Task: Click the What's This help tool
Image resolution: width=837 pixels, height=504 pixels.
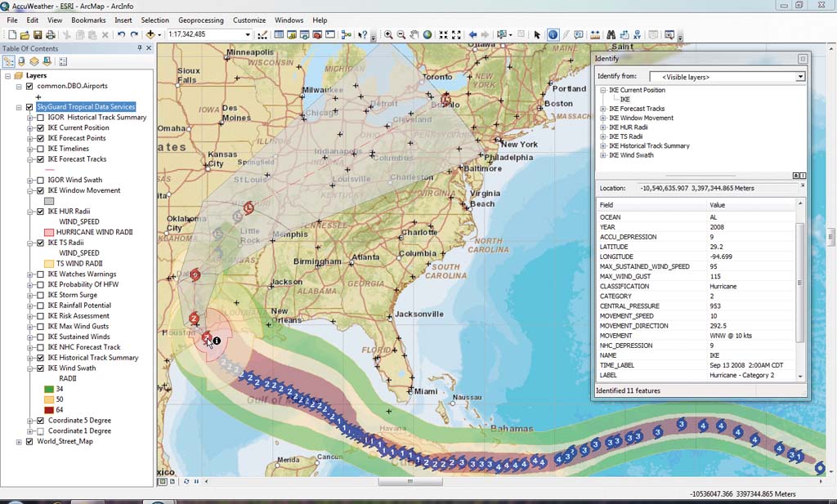Action: [362, 34]
